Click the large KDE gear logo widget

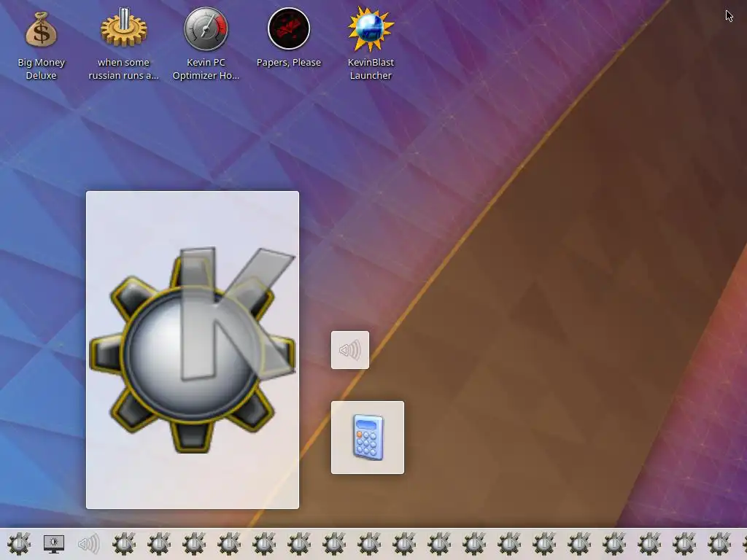point(193,350)
